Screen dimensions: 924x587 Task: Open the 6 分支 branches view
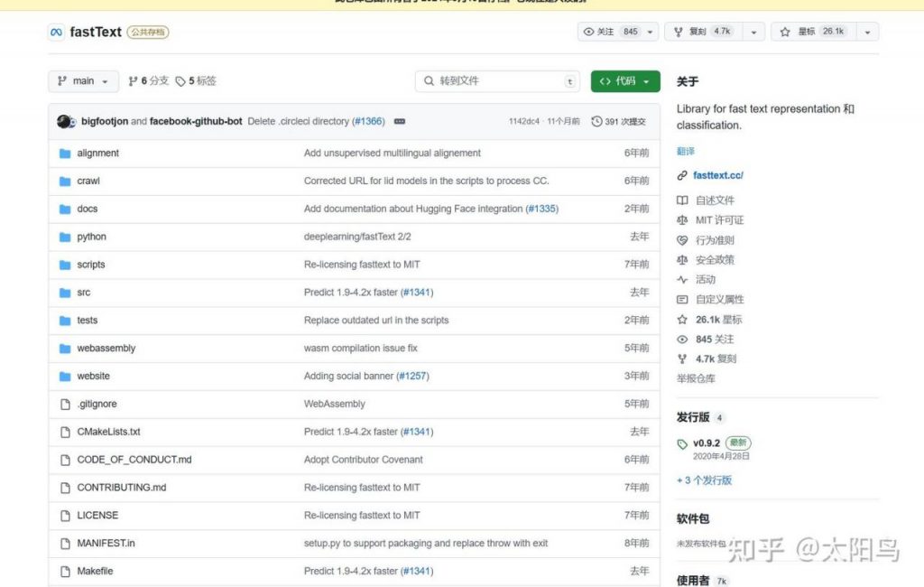(x=149, y=81)
